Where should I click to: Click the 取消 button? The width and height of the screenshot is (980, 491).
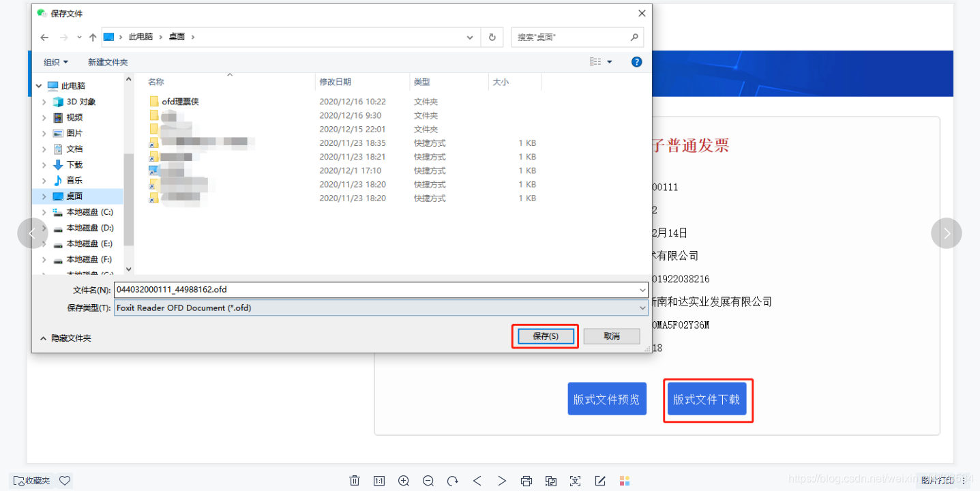coord(612,336)
